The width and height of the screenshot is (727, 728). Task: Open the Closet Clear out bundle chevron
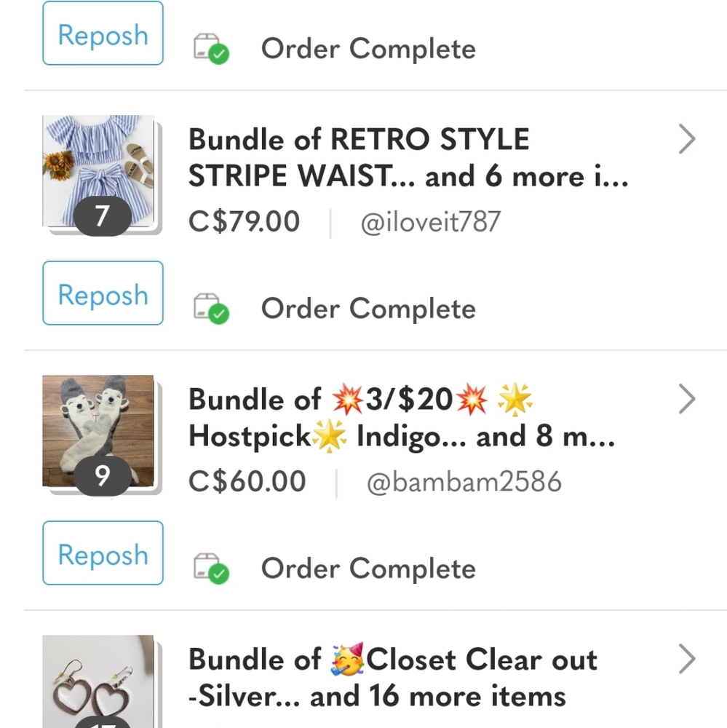686,659
